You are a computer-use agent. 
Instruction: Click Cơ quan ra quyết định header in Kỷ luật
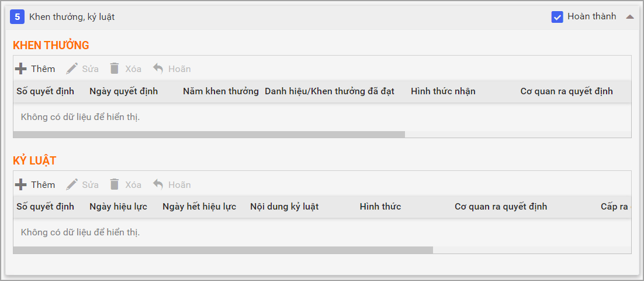click(x=501, y=207)
